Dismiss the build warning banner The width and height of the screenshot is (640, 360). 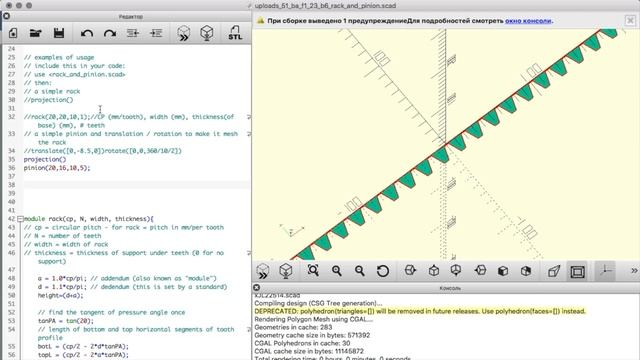pos(630,20)
